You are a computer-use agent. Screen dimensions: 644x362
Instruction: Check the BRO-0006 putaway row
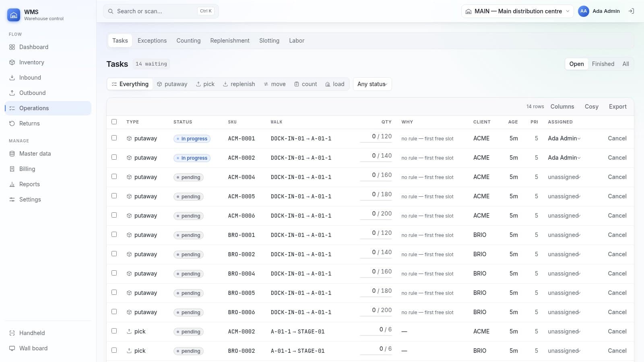(114, 311)
